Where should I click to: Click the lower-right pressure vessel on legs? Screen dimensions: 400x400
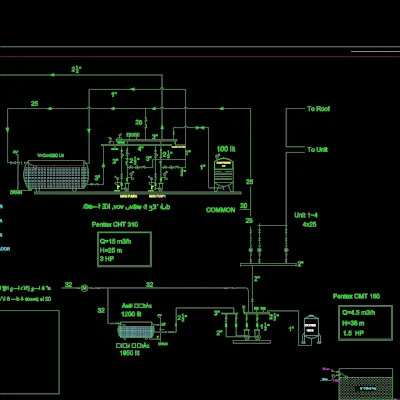(312, 329)
